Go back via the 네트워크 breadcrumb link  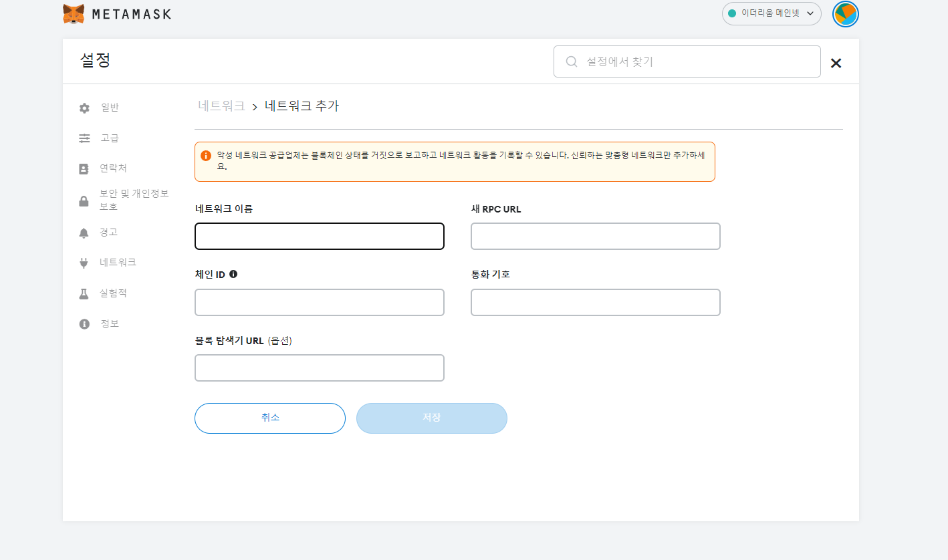pyautogui.click(x=222, y=105)
